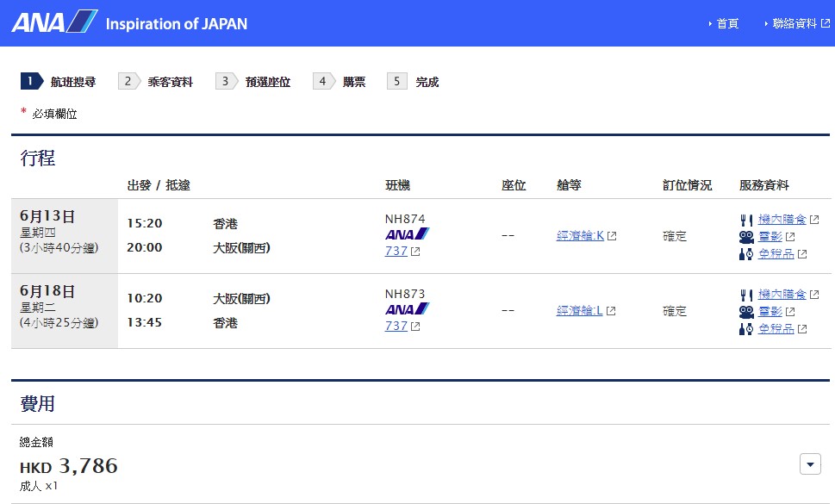Click 確定 status in NH874 row
This screenshot has width=835, height=504.
click(x=675, y=236)
